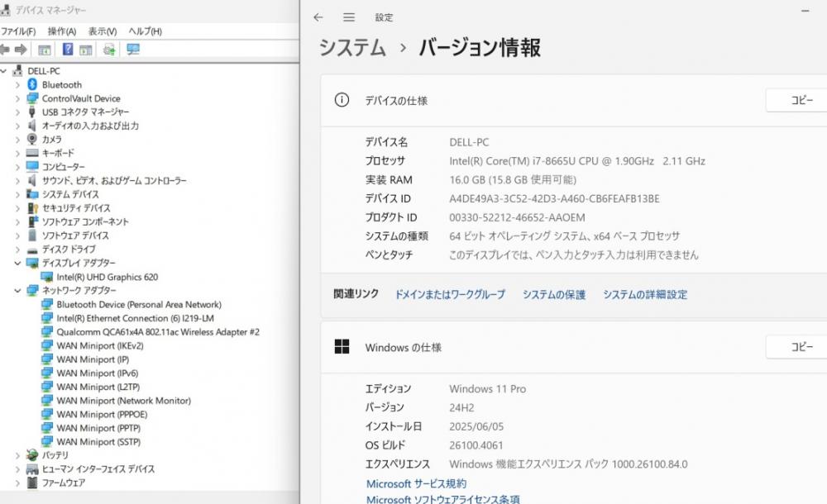Select WAN Miniport (L2TP)
The width and height of the screenshot is (827, 504).
tap(98, 387)
